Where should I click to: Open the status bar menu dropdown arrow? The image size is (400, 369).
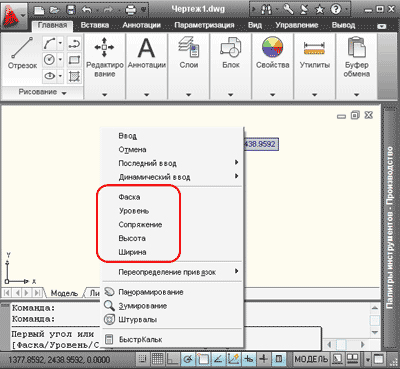point(368,360)
